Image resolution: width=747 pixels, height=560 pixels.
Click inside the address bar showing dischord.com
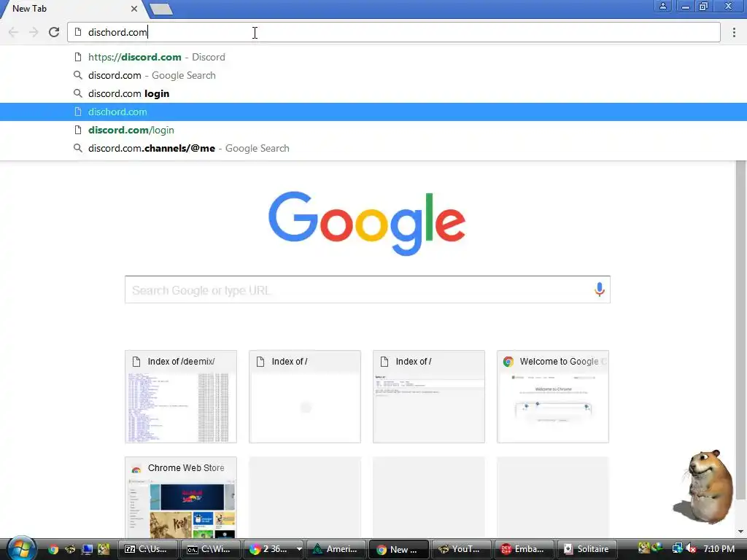click(x=393, y=32)
